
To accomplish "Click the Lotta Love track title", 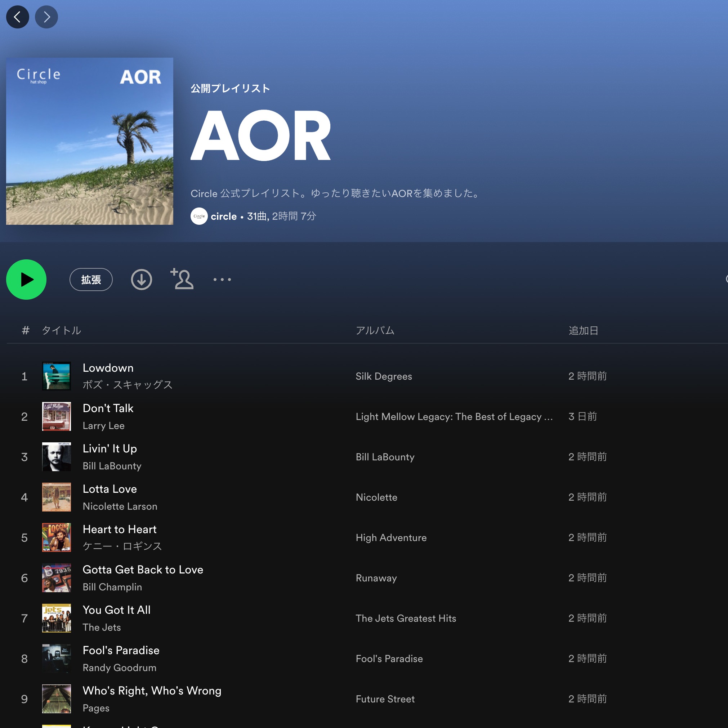I will pyautogui.click(x=110, y=489).
